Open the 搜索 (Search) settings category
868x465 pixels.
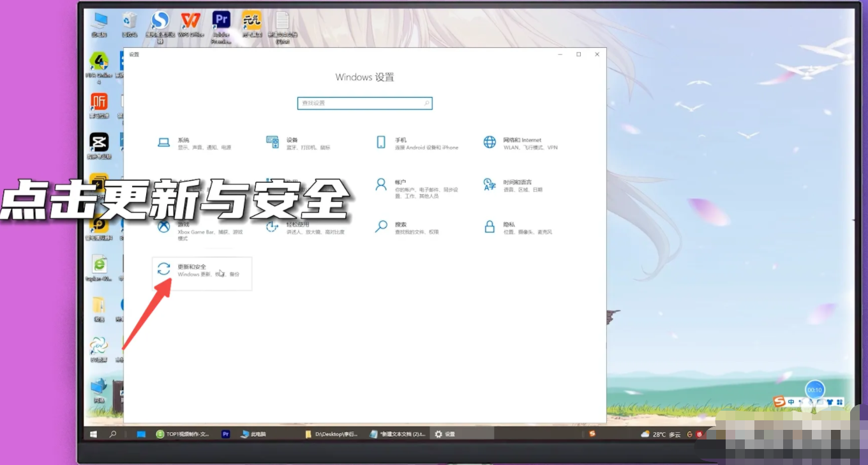click(400, 227)
